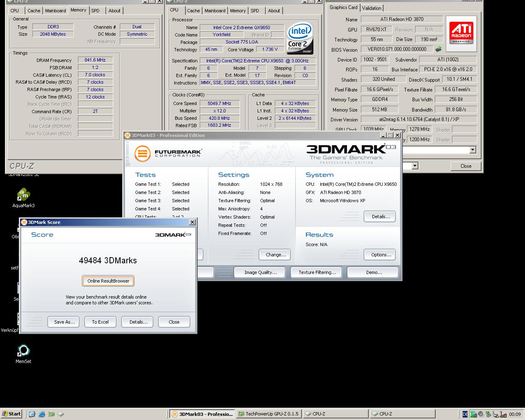525x420 pixels.
Task: Open Internet Explorer from Quick Launch
Action: [x=42, y=414]
